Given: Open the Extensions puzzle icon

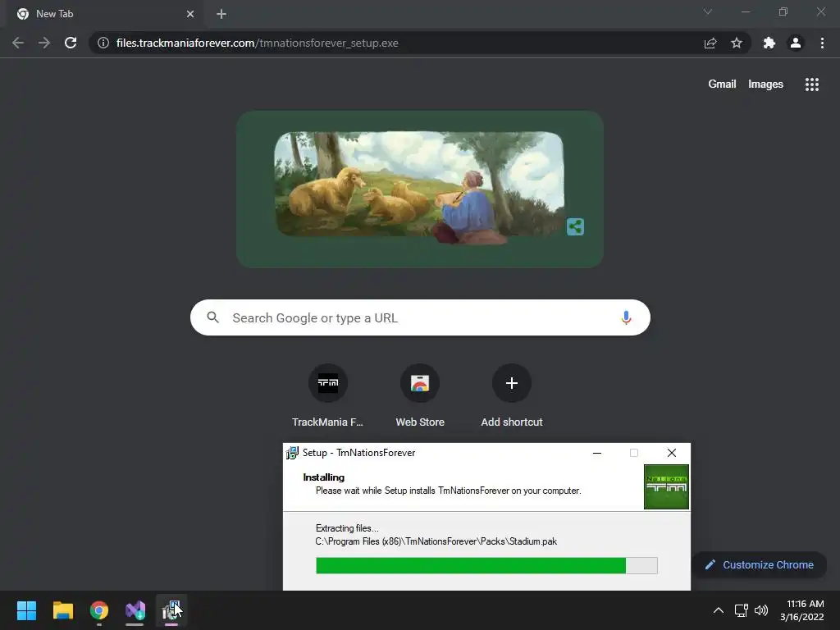Looking at the screenshot, I should click(769, 43).
